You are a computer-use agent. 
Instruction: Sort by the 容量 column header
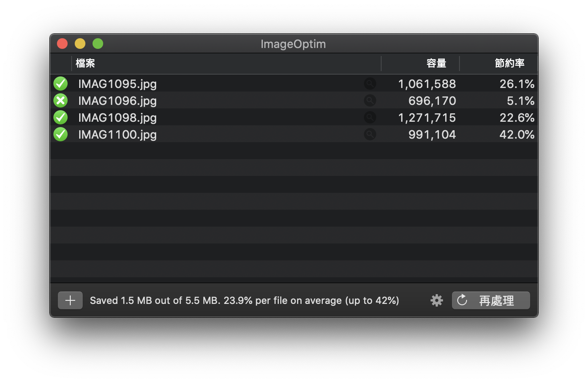[x=420, y=64]
